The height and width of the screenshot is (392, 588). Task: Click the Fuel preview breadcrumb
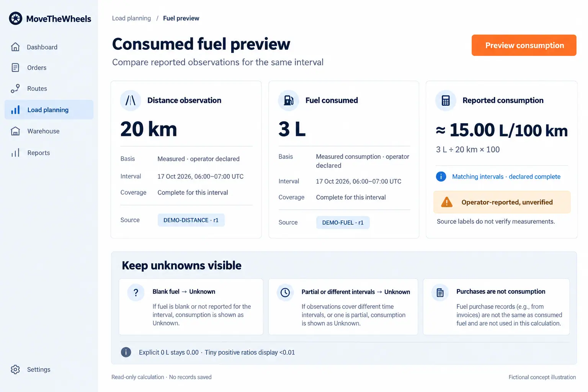coord(181,18)
